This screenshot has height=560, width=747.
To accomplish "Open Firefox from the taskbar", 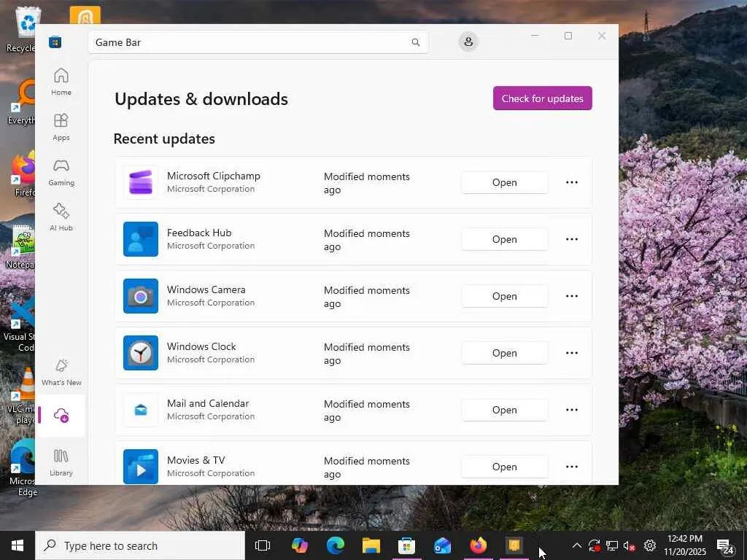I will [479, 545].
